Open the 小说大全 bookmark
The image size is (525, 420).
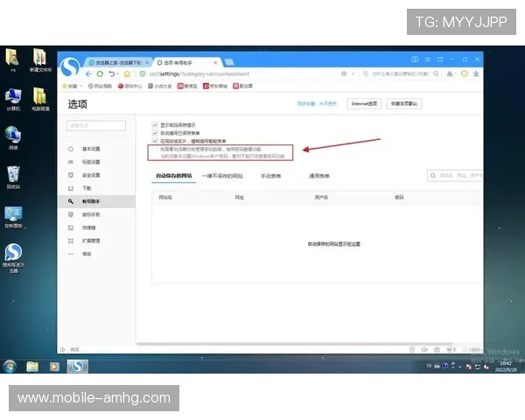point(160,86)
